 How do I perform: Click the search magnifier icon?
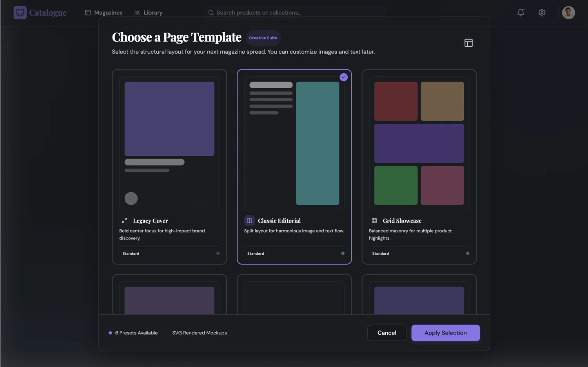[x=211, y=13]
